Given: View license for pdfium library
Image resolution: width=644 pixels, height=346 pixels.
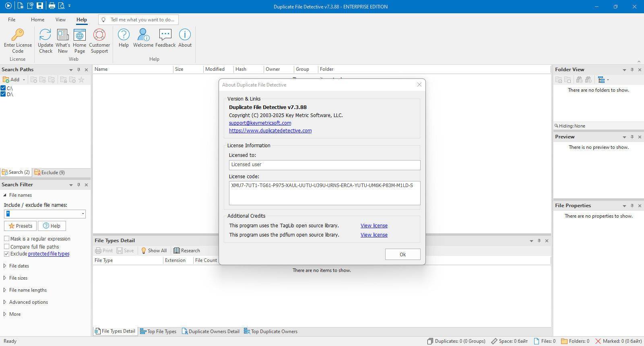Looking at the screenshot, I should tap(374, 235).
